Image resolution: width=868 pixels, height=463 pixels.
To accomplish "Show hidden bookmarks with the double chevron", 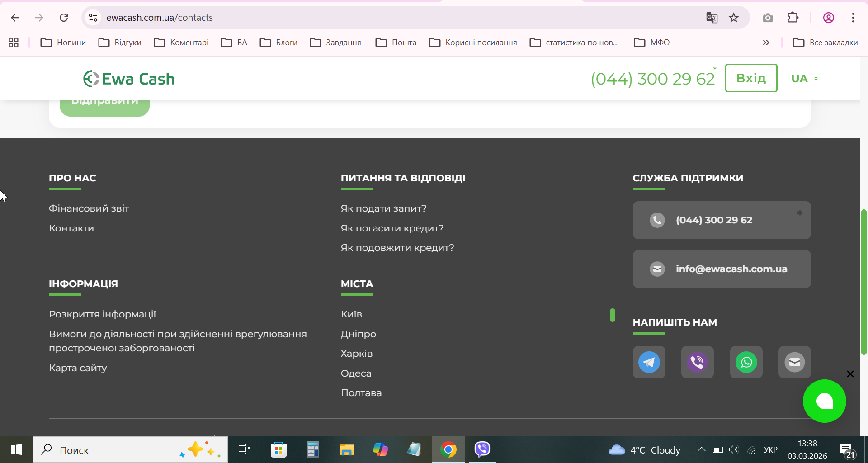I will [x=766, y=43].
